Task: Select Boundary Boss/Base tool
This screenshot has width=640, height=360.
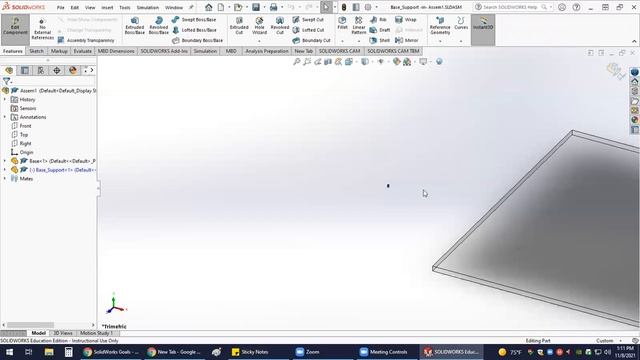Action: [x=198, y=40]
